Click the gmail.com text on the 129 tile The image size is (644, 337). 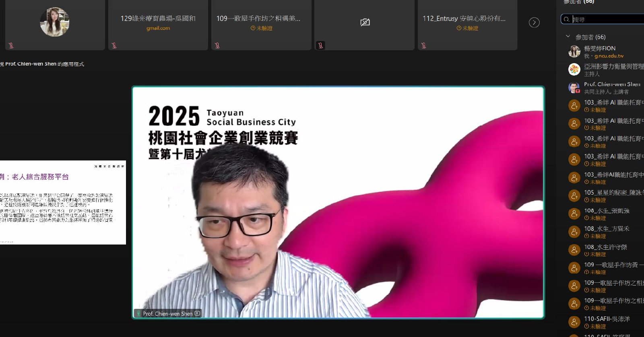[158, 28]
